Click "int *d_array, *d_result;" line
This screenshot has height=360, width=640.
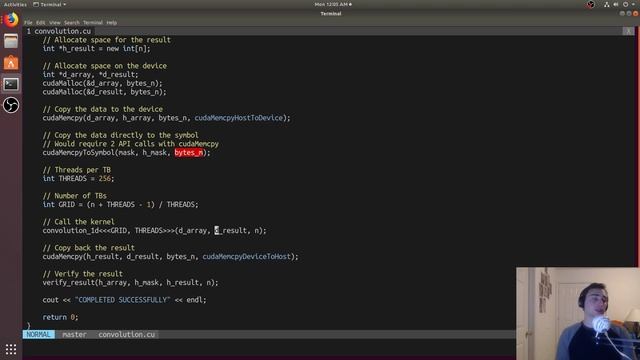90,75
